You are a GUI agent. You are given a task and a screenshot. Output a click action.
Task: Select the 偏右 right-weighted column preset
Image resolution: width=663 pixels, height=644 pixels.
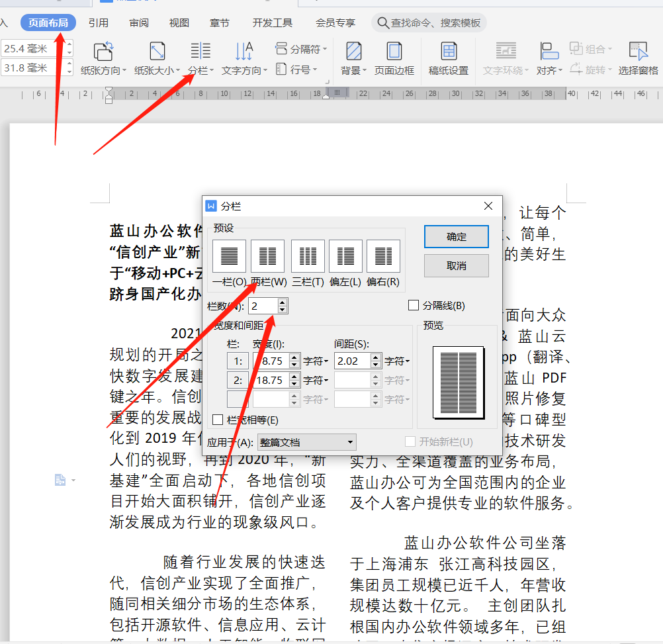pos(383,256)
